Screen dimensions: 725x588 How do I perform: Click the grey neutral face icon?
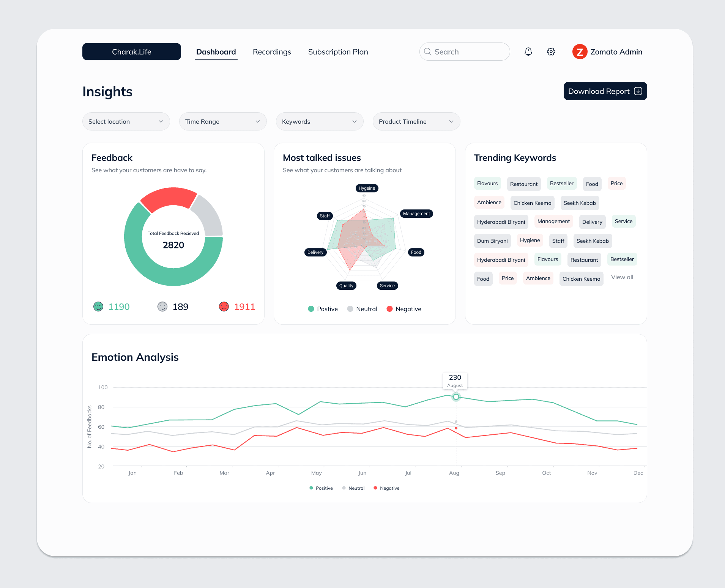[162, 307]
